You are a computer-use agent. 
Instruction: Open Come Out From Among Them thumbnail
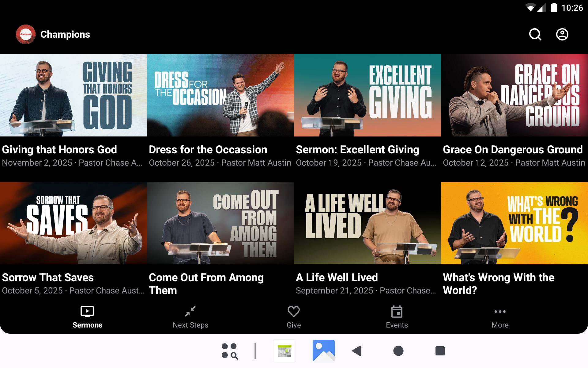pos(221,223)
